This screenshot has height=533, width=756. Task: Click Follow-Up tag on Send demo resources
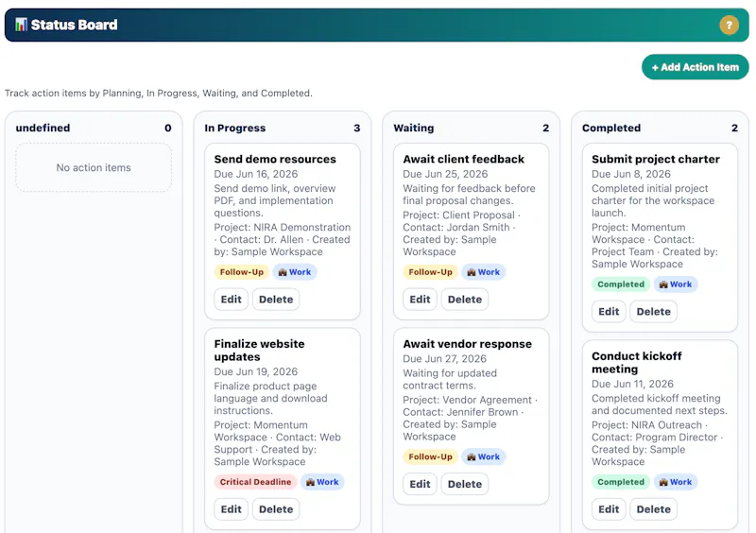(x=242, y=272)
